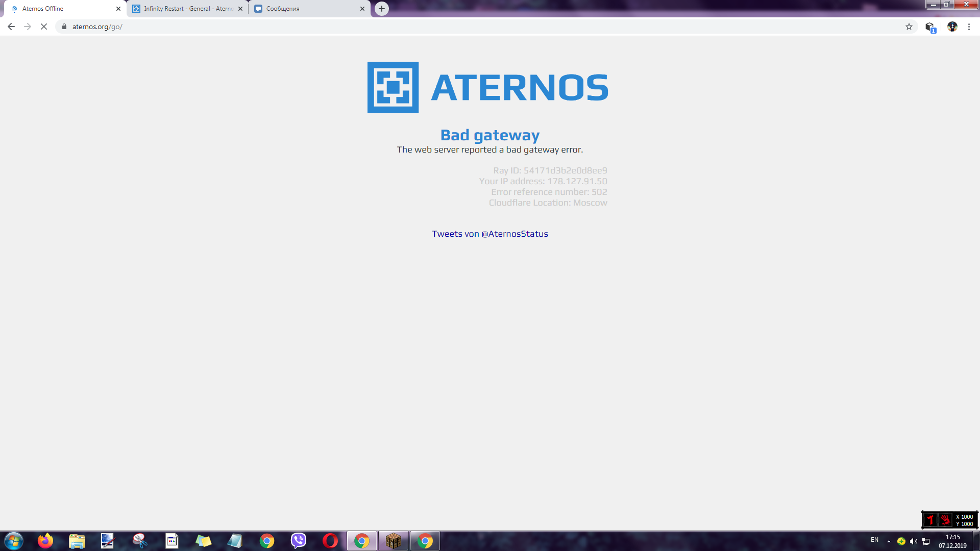Viewport: 980px width, 551px height.
Task: Open a new browser tab
Action: [x=382, y=9]
